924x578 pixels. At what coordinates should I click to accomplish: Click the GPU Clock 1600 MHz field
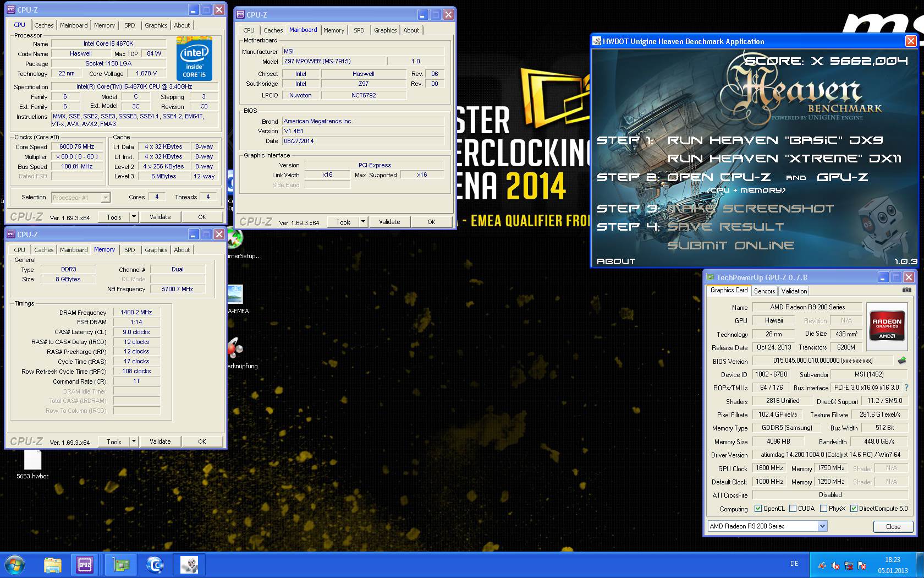click(769, 468)
